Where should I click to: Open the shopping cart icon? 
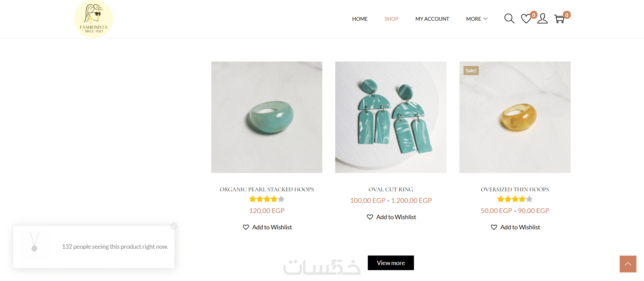(559, 19)
